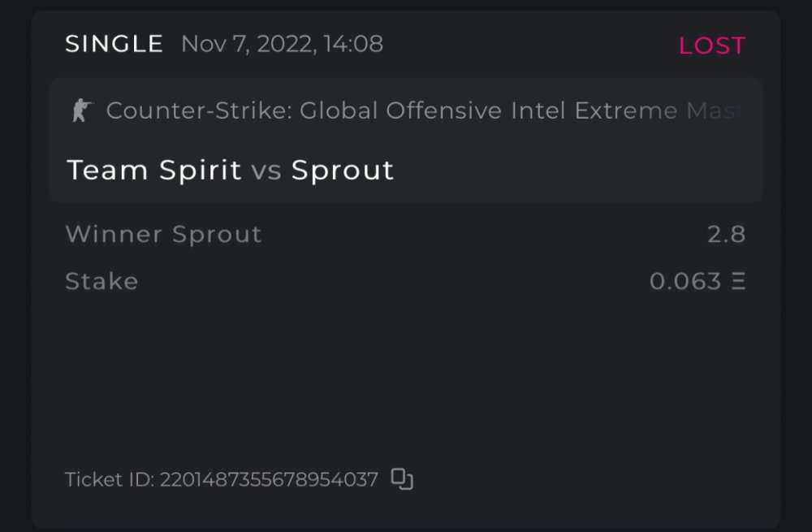
Task: Click the 0.063 stake amount
Action: click(685, 281)
